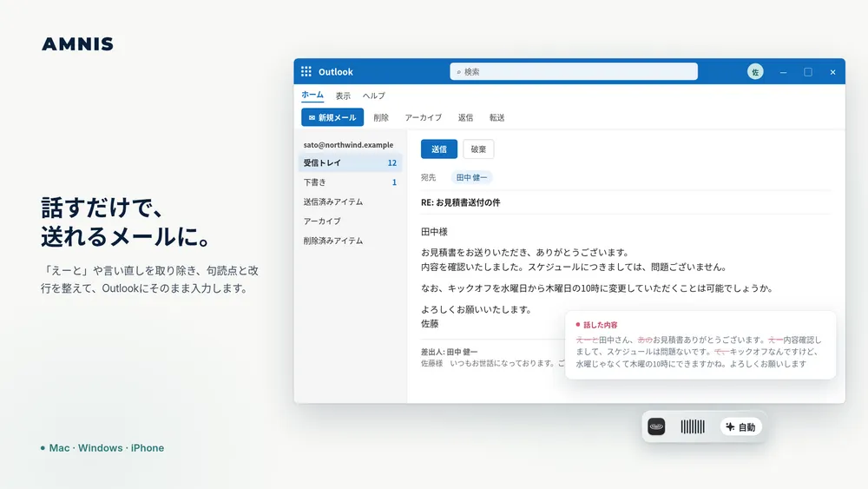Close the Outlook window
868x489 pixels.
pos(832,72)
